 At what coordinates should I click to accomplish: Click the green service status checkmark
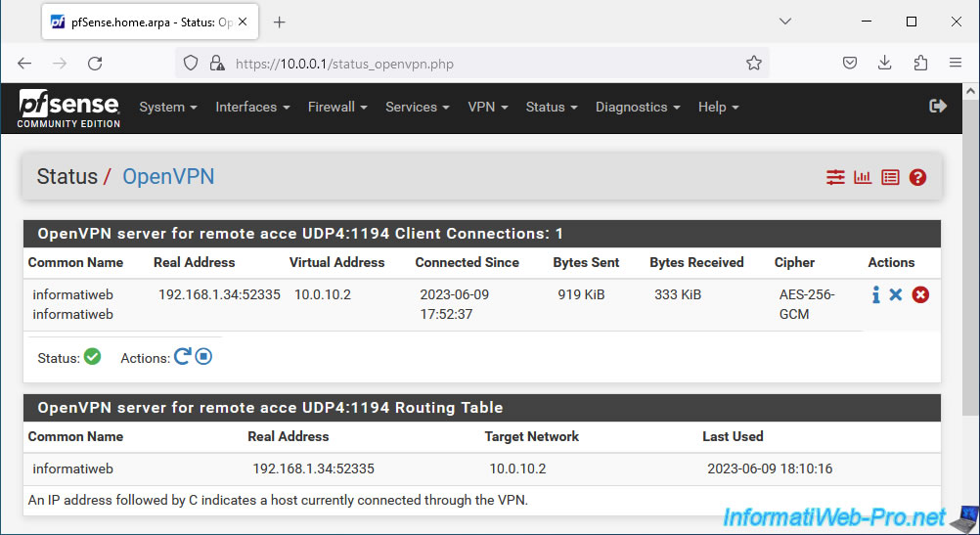[93, 357]
